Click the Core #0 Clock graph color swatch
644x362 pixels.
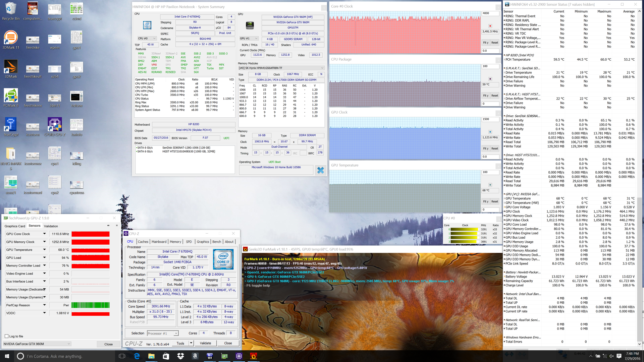(490, 26)
